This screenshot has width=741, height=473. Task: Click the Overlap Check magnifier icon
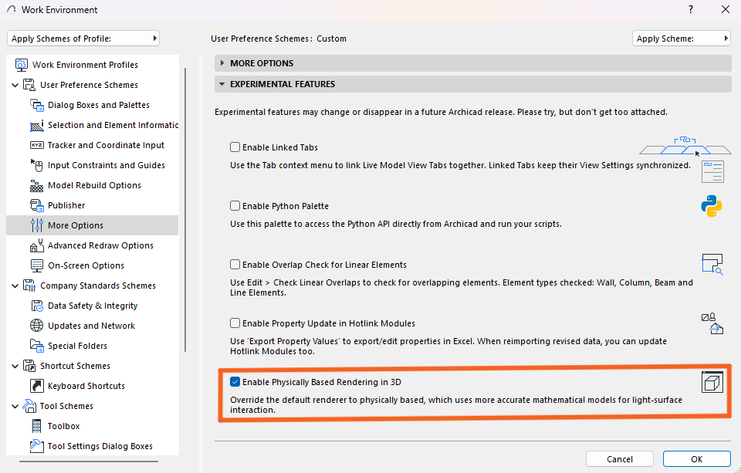pyautogui.click(x=712, y=265)
